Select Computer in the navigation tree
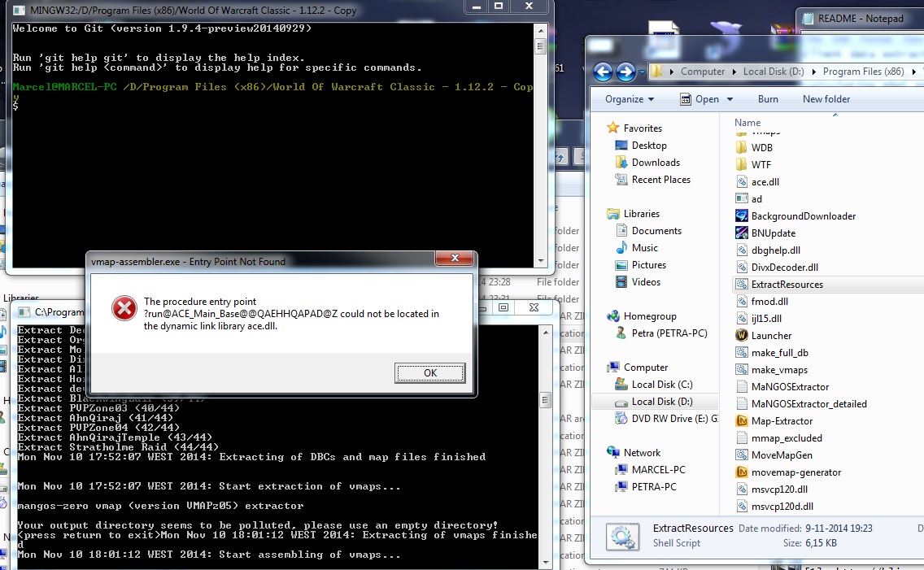This screenshot has width=924, height=570. pos(645,367)
